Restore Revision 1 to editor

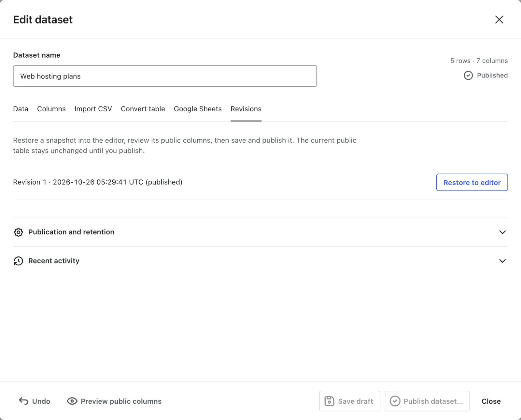(x=472, y=182)
